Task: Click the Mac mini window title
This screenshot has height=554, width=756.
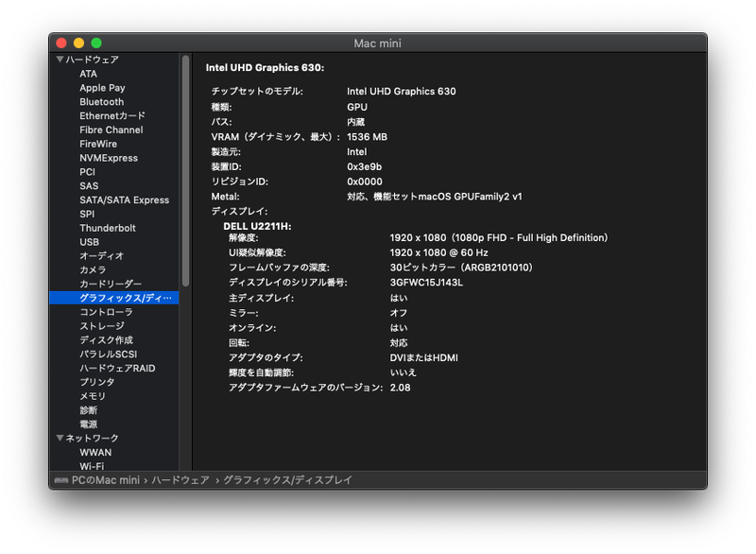Action: click(x=377, y=43)
